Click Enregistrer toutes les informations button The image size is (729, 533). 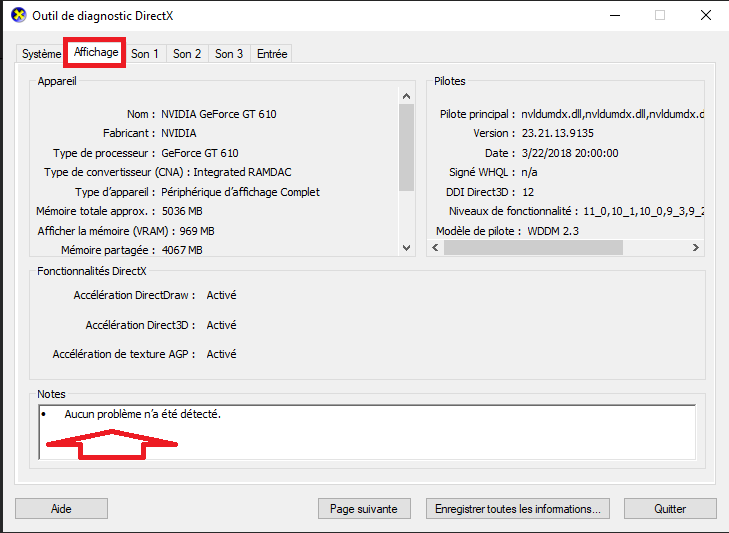[x=517, y=509]
